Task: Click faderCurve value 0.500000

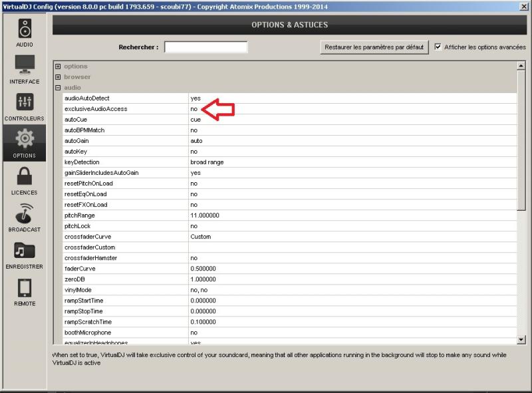Action: [203, 269]
